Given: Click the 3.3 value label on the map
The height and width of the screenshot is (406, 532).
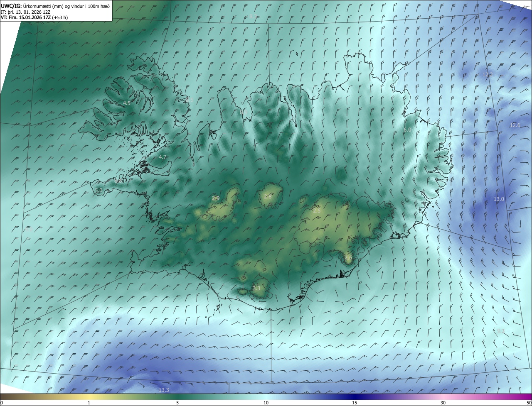Looking at the screenshot, I should click(x=256, y=289).
